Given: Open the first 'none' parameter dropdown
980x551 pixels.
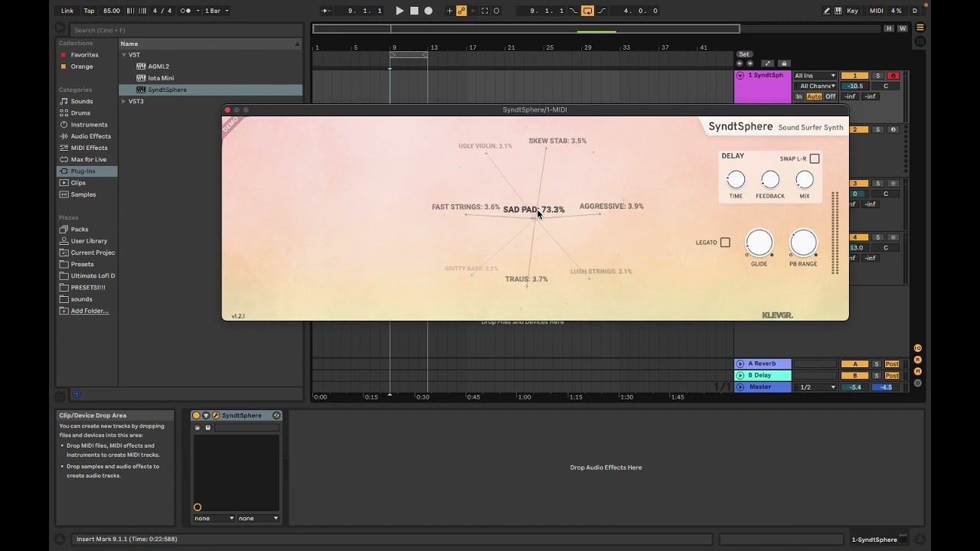Looking at the screenshot, I should point(214,518).
